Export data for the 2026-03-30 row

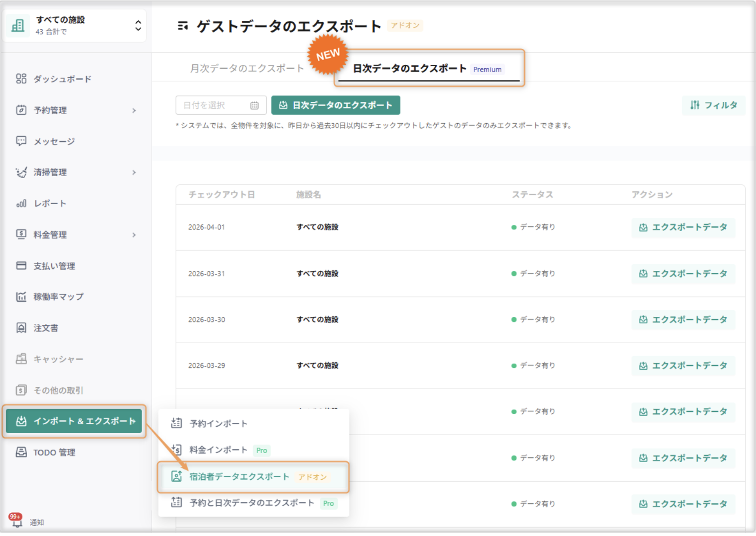(684, 320)
